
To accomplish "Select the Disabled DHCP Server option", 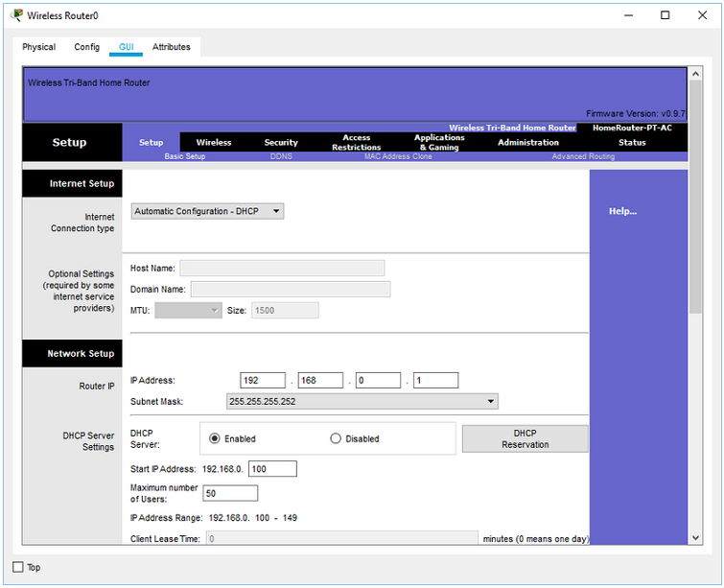I will click(336, 438).
